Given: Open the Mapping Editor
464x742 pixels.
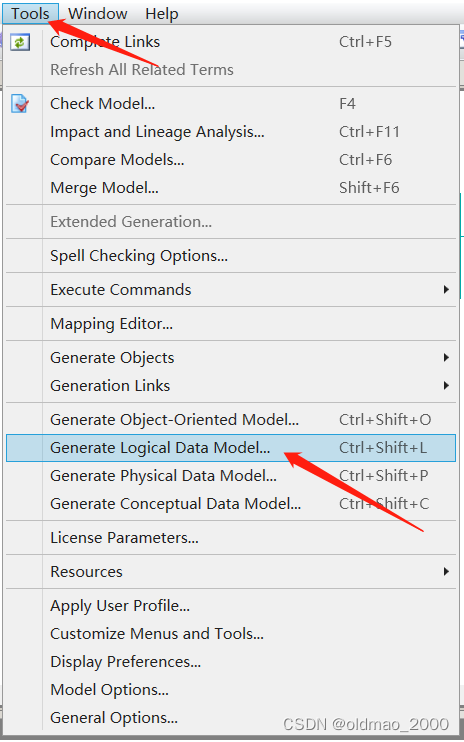Looking at the screenshot, I should 231,324.
